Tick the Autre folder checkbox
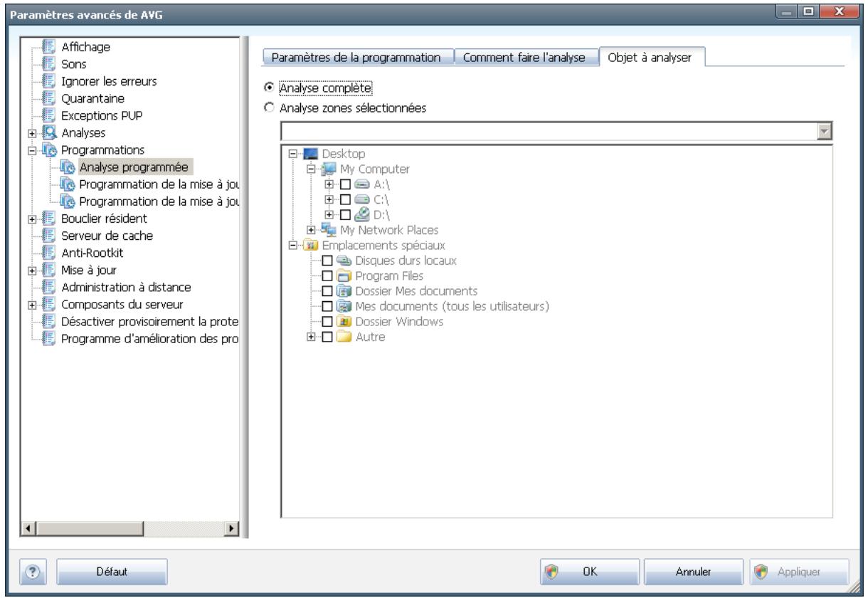 (x=327, y=337)
